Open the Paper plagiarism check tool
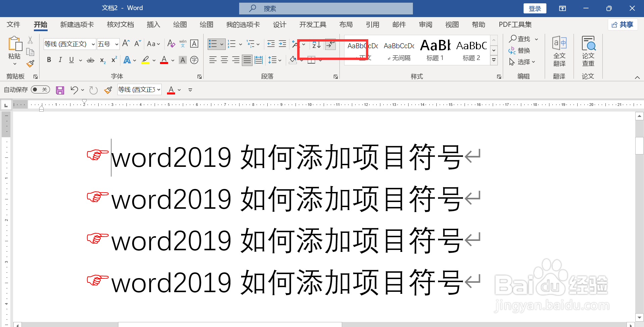Screen dimensions: 644x327 (x=588, y=51)
